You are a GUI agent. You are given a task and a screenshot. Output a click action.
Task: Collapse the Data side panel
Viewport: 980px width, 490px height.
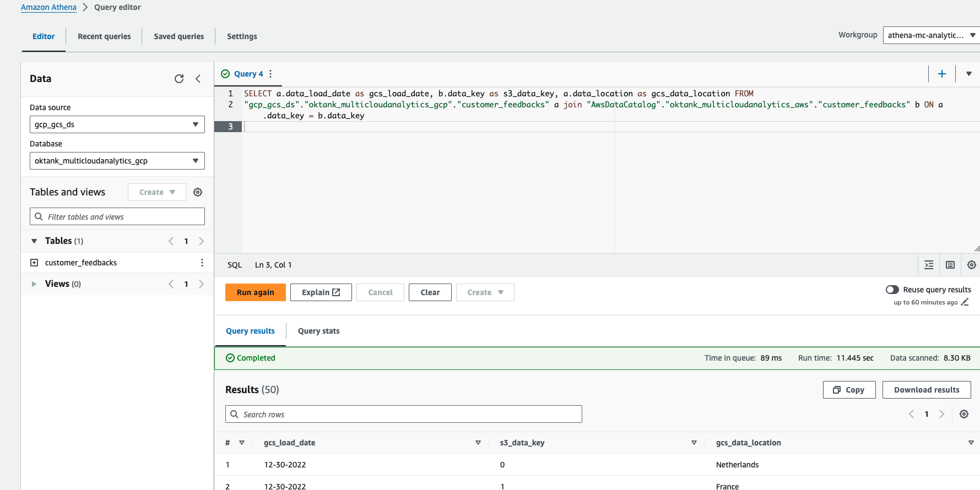tap(198, 79)
